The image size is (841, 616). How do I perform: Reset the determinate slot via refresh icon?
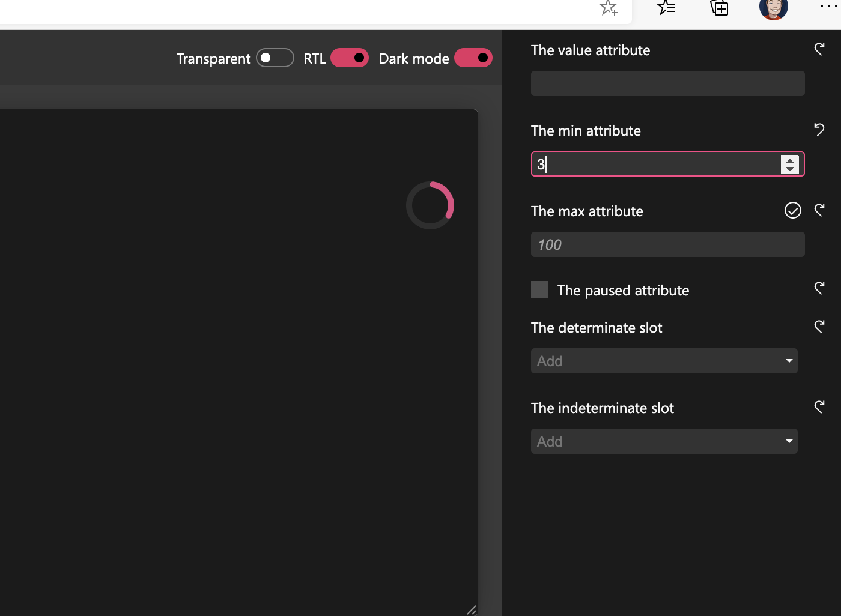[x=819, y=327]
